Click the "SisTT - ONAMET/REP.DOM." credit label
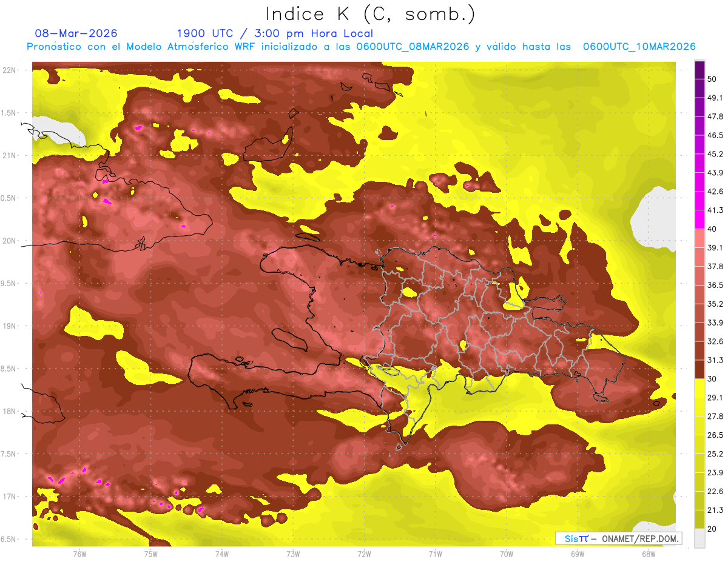The height and width of the screenshot is (562, 728). (x=619, y=538)
